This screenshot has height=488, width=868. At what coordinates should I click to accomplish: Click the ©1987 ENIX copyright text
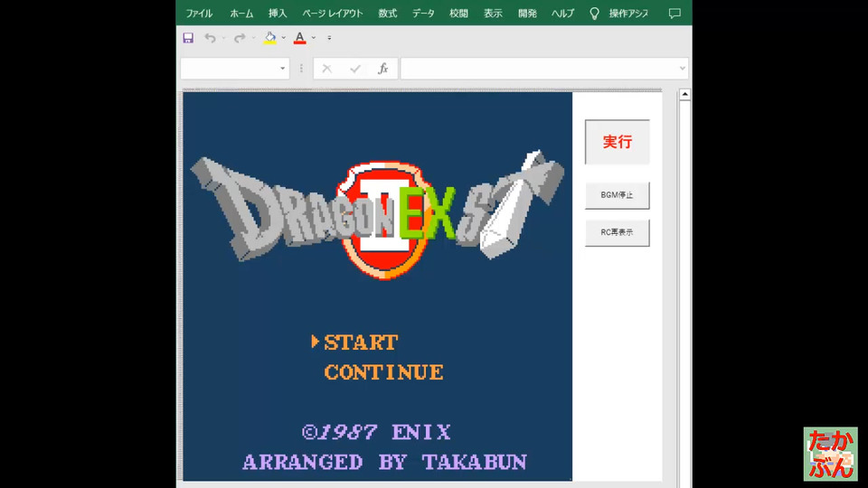(x=376, y=432)
